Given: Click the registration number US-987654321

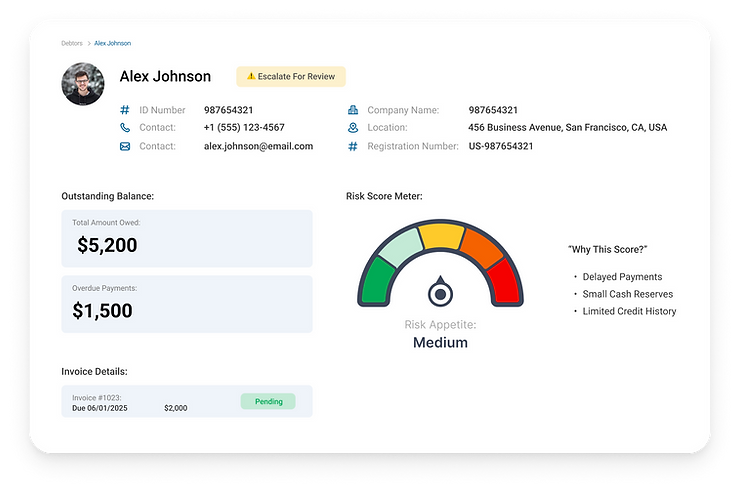Looking at the screenshot, I should pos(501,146).
